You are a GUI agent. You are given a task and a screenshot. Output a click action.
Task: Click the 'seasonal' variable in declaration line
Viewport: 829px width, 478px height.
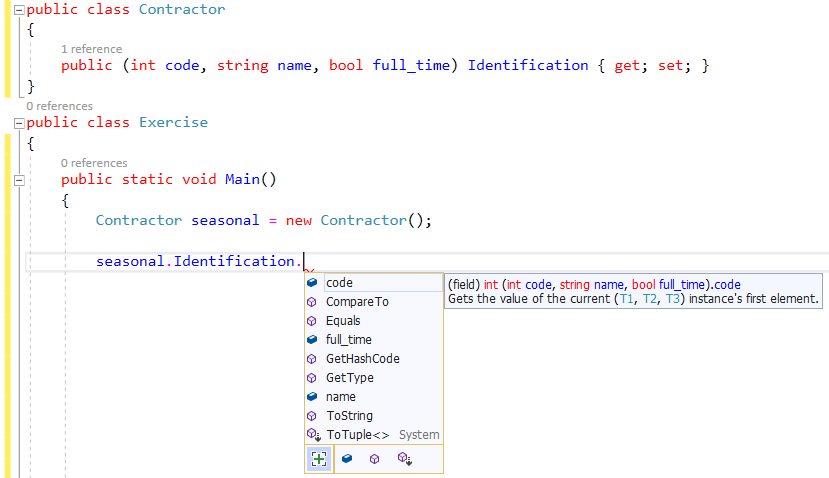pos(225,220)
